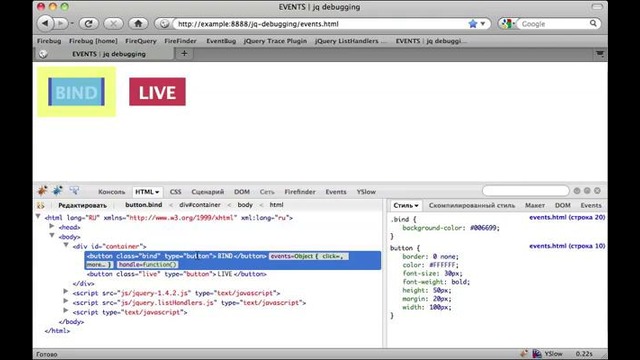Screen dimensions: 640x360
Task: Open the EventBug bookmark
Action: [221, 41]
